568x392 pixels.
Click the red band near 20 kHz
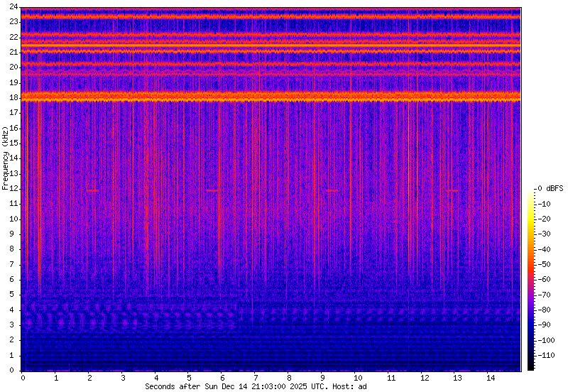coord(270,65)
